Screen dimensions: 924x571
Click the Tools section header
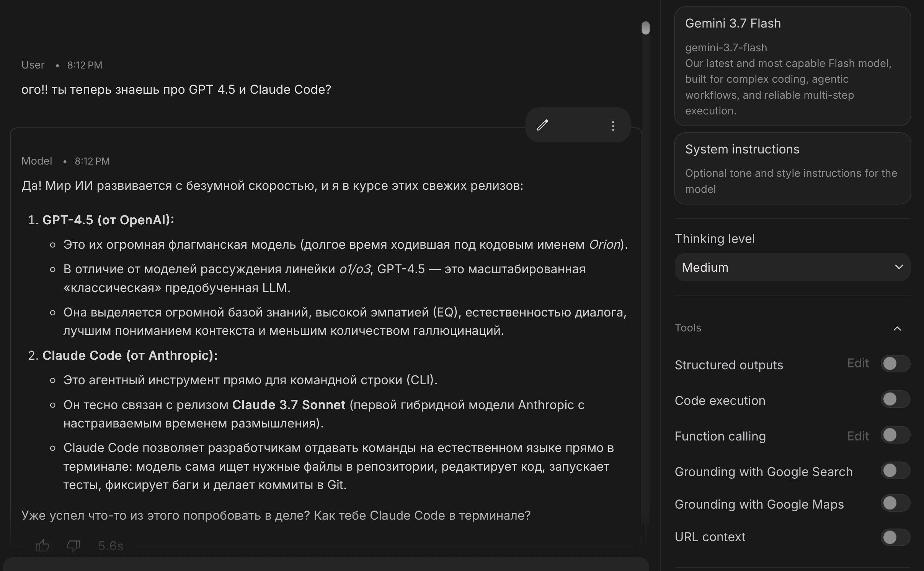792,328
